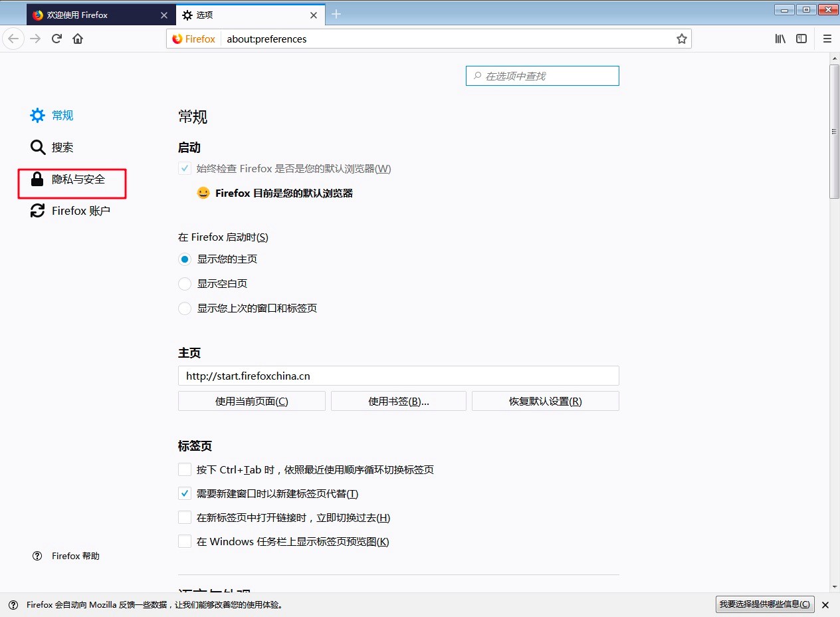840x617 pixels.
Task: Open Firefox 帮助 via the question mark icon
Action: pos(37,556)
